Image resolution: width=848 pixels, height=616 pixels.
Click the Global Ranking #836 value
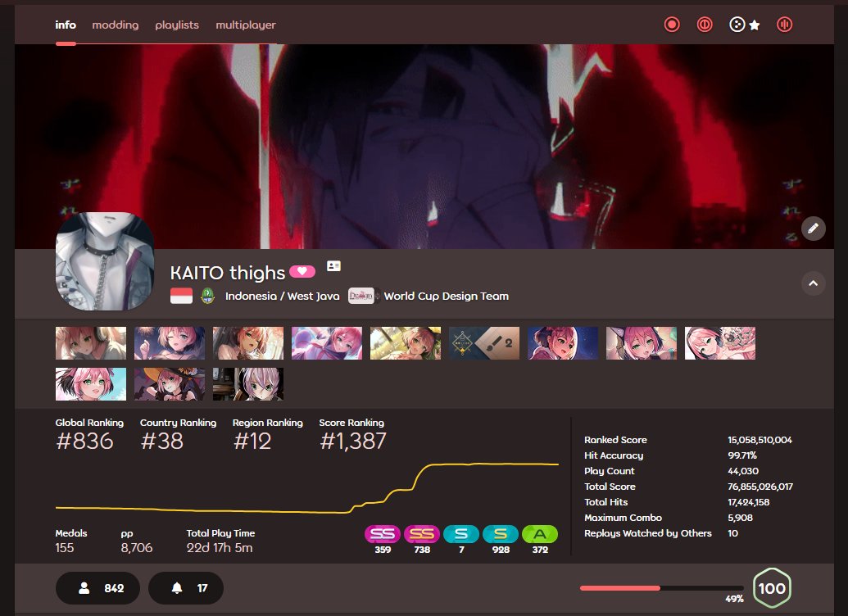tap(84, 442)
